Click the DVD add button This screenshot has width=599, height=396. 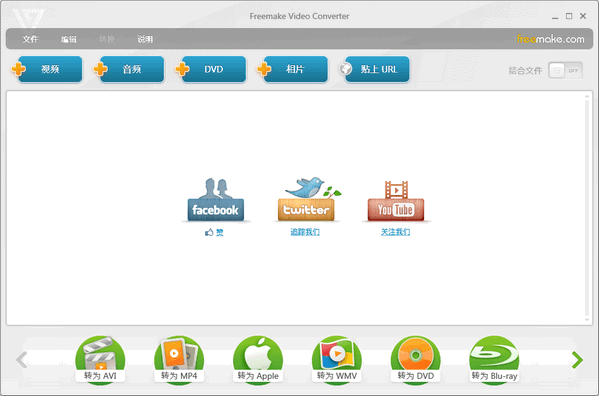coord(210,69)
